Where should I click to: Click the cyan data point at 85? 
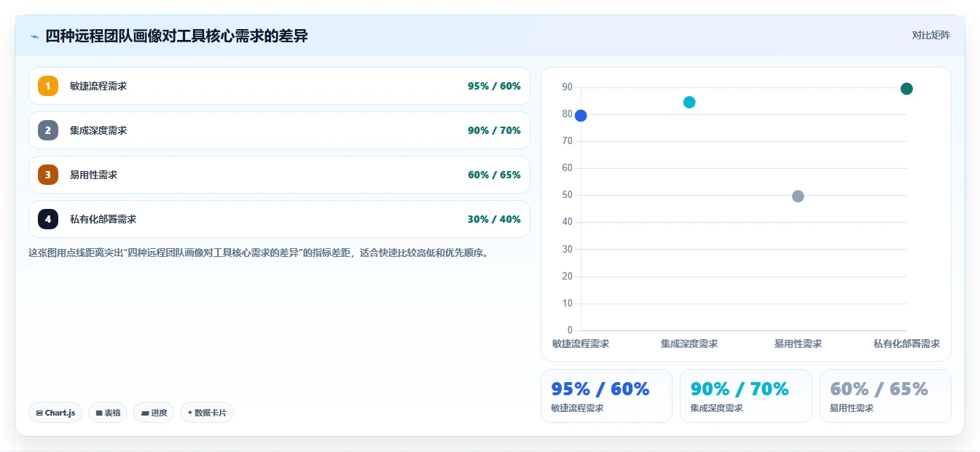(x=689, y=102)
